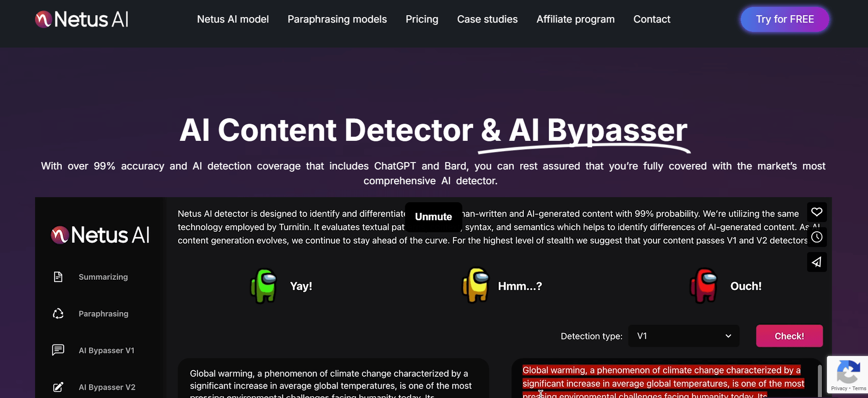The height and width of the screenshot is (398, 868).
Task: Click the green Yay! crewmate icon
Action: [x=264, y=286]
